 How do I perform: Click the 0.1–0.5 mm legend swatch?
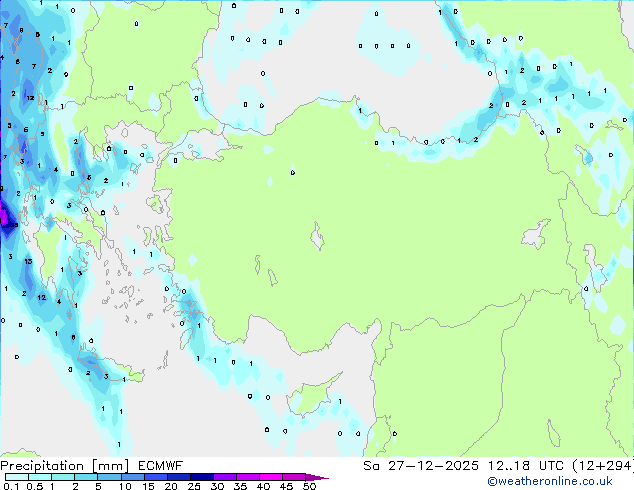[x=17, y=477]
